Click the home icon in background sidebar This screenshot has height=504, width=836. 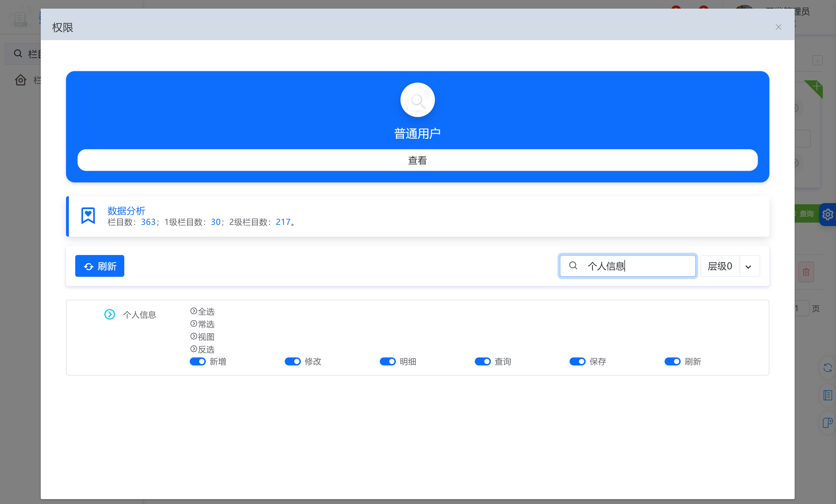tap(20, 80)
